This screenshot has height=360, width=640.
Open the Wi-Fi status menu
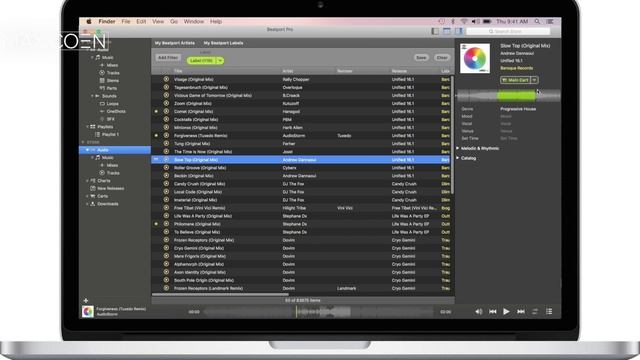pos(464,21)
